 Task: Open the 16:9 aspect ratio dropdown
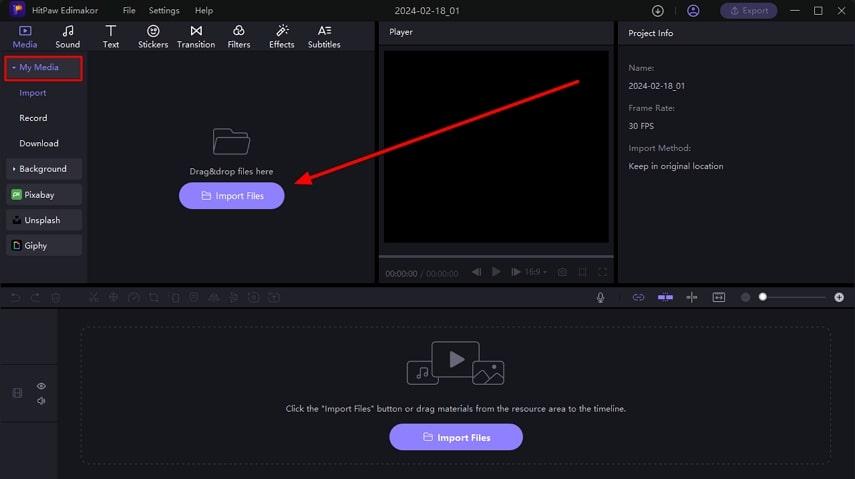(535, 272)
